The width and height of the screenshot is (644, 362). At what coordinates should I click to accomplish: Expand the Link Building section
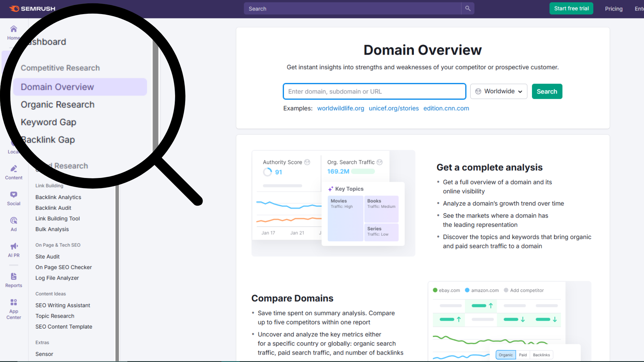click(x=49, y=185)
